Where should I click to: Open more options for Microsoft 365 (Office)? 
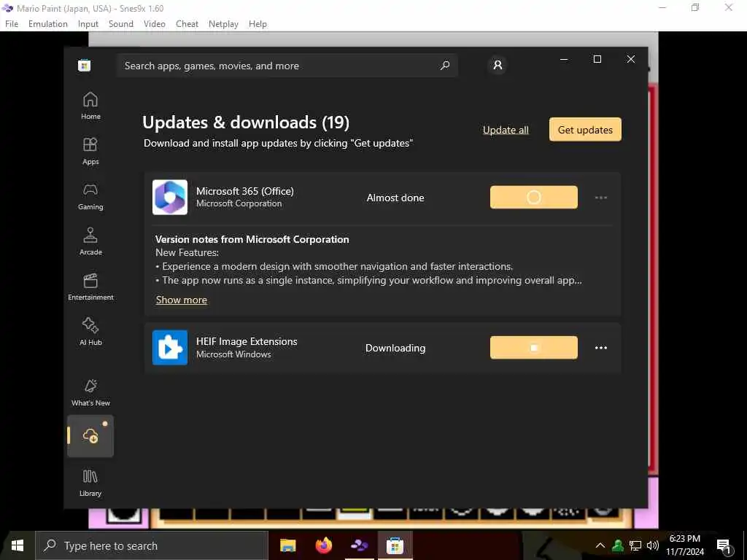(601, 197)
